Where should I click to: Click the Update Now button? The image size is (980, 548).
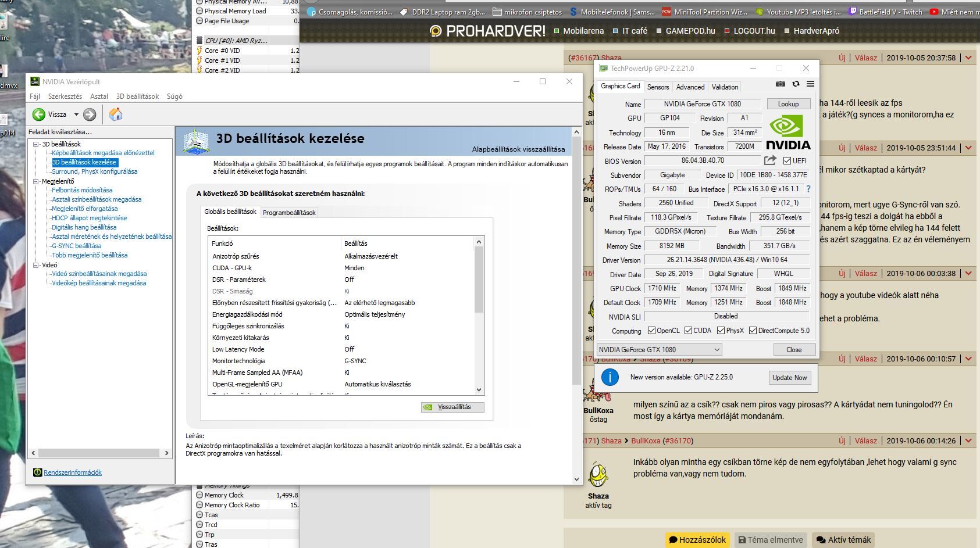click(x=789, y=378)
